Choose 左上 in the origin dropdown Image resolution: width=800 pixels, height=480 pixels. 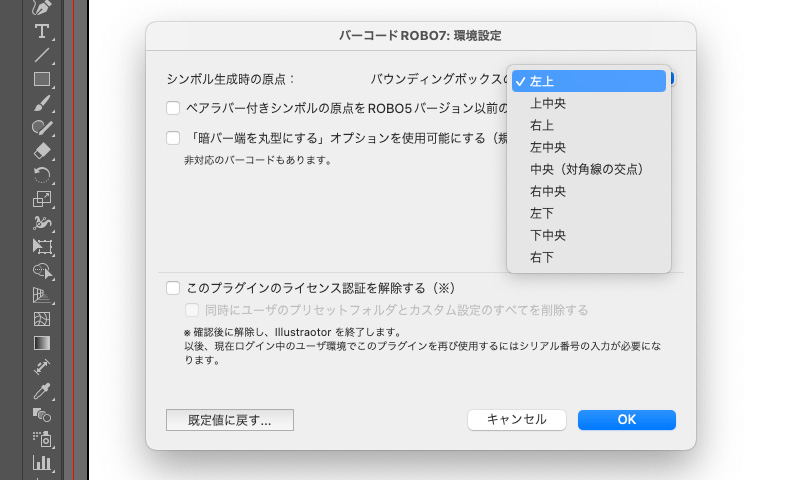[x=588, y=81]
